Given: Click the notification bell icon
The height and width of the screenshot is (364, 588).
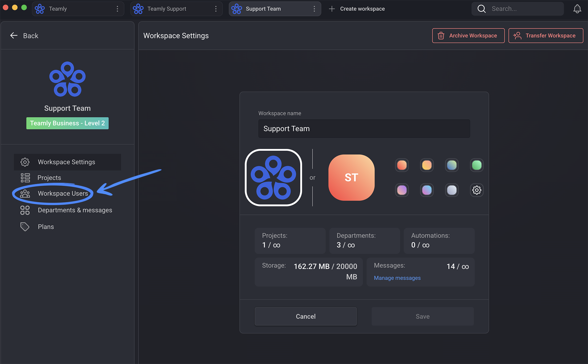Looking at the screenshot, I should coord(577,9).
